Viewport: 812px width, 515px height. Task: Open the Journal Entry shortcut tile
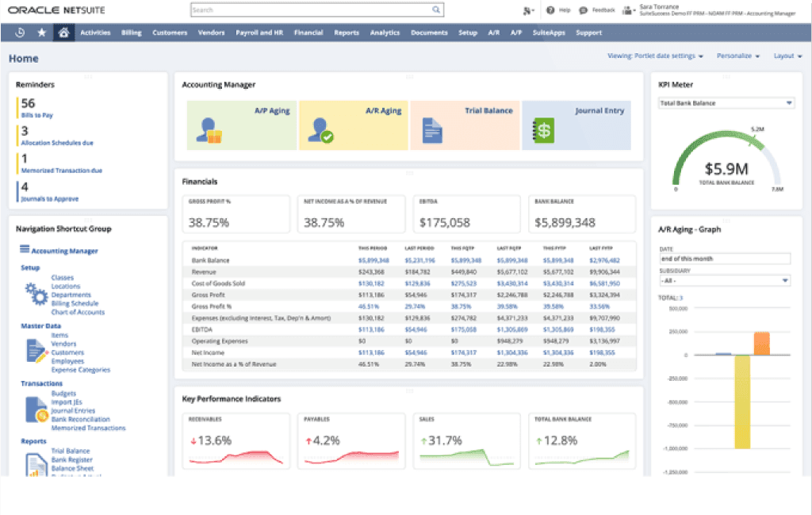576,125
